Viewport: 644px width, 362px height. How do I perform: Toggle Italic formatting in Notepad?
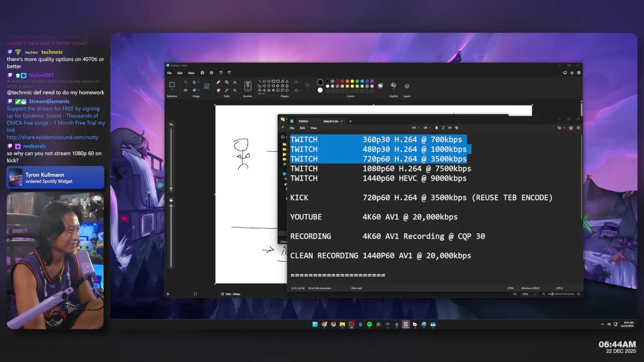(443, 128)
